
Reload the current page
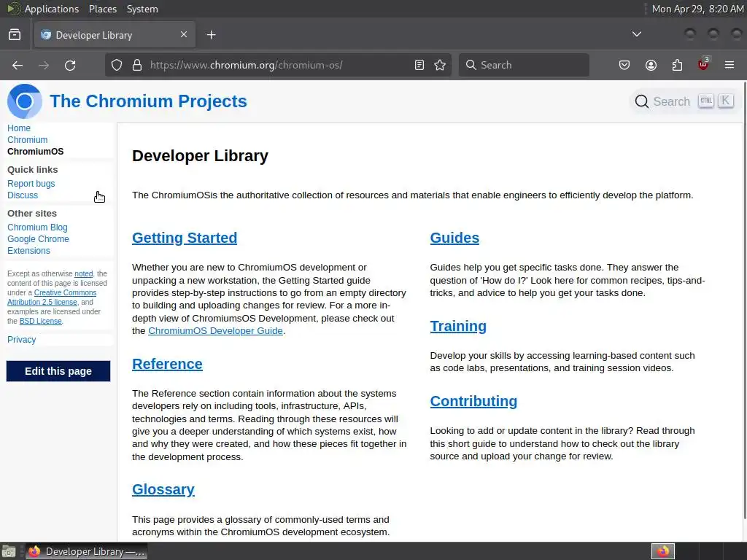point(70,65)
